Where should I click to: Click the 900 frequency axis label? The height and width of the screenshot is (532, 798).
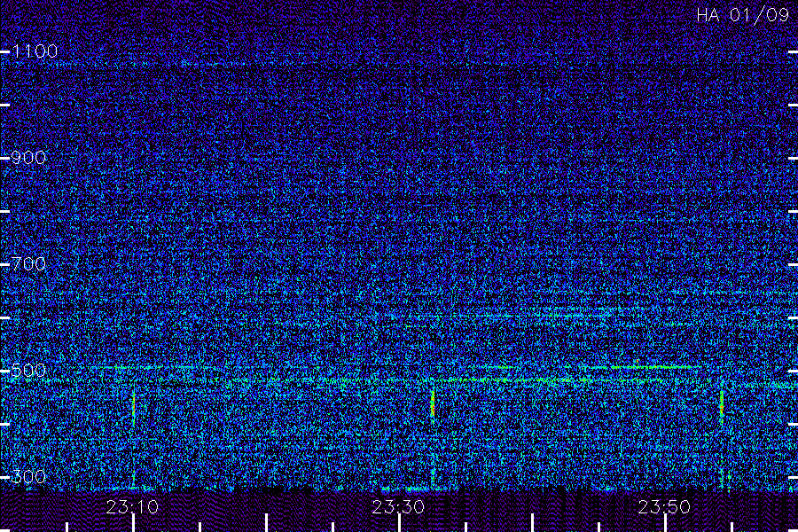pyautogui.click(x=28, y=158)
